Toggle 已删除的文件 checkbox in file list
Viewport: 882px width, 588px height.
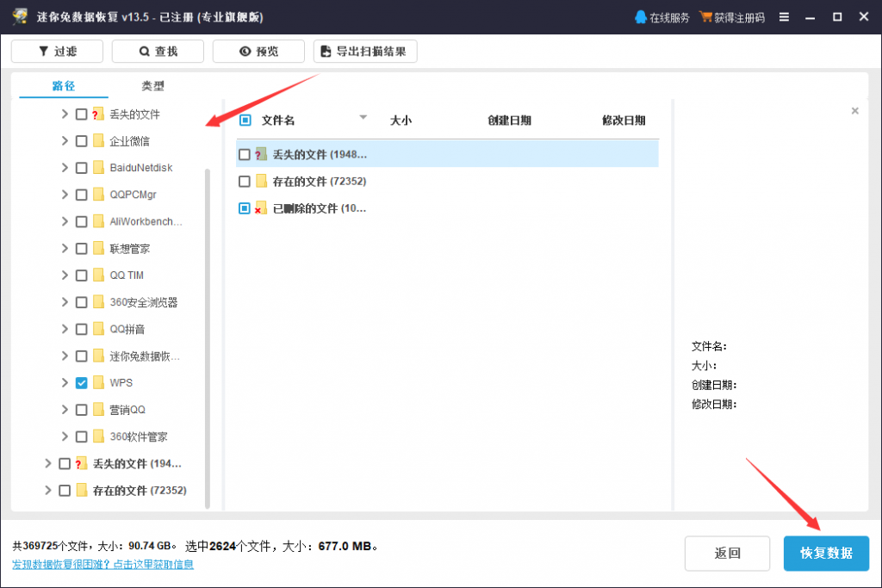pos(244,208)
